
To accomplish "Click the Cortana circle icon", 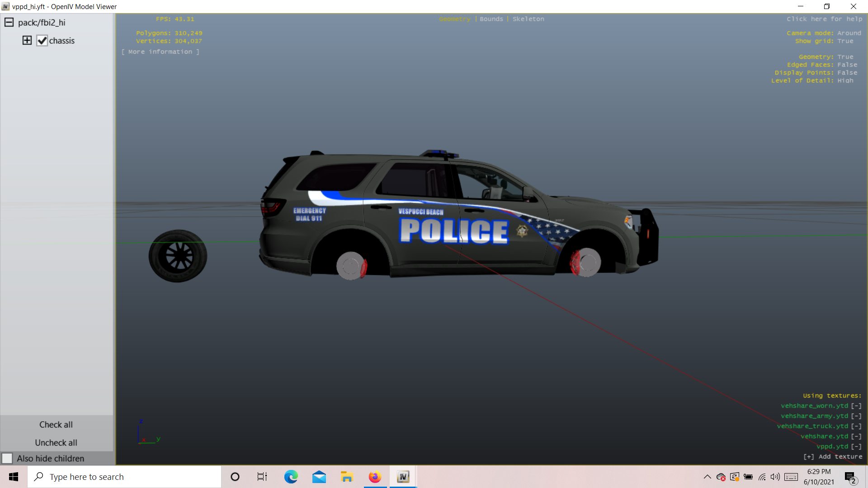I will pyautogui.click(x=235, y=477).
